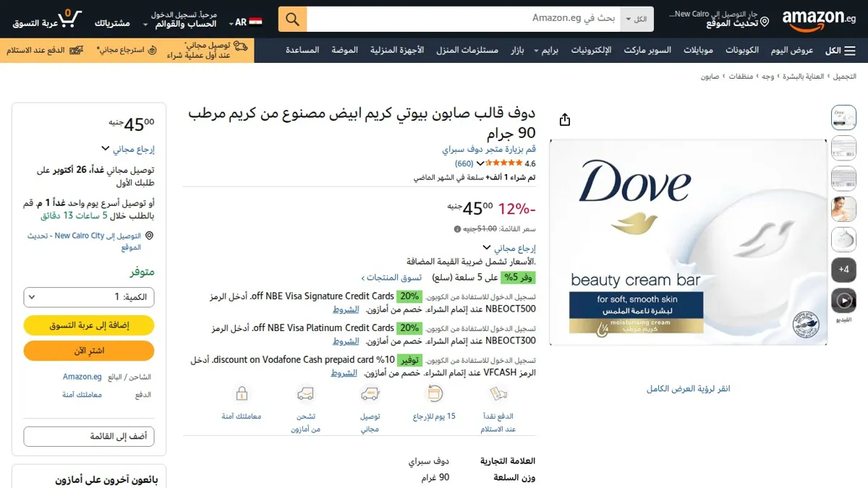Expand free returns chevron in buy box

[106, 149]
